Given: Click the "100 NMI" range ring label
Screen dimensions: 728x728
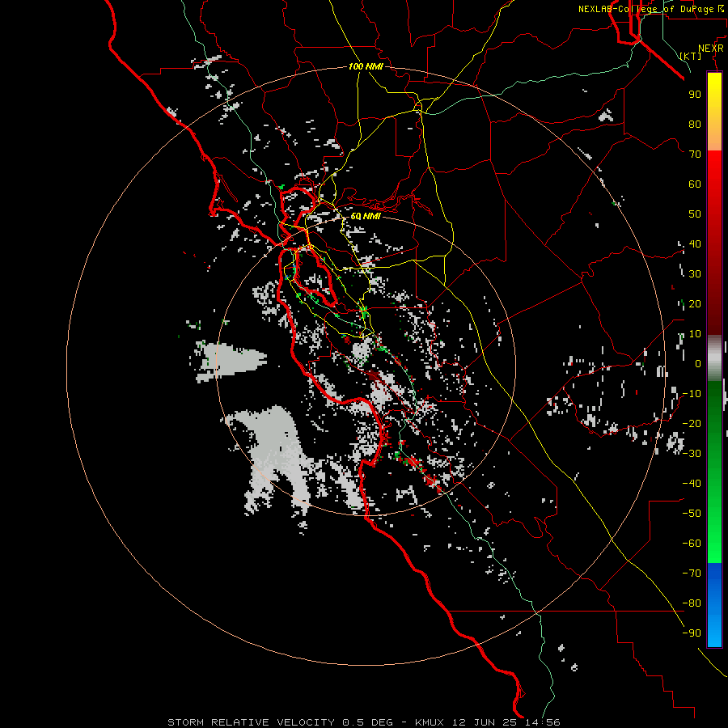Looking at the screenshot, I should click(x=366, y=66).
